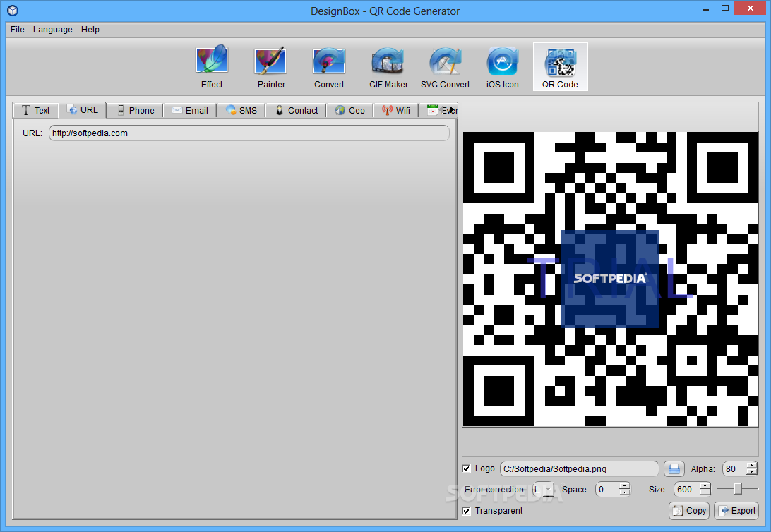The image size is (771, 532).
Task: Click the Size slider handle
Action: pyautogui.click(x=738, y=489)
